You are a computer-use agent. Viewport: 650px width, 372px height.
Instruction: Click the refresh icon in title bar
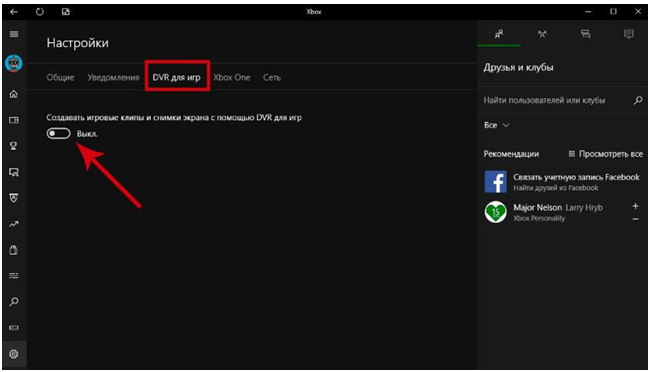pos(39,12)
